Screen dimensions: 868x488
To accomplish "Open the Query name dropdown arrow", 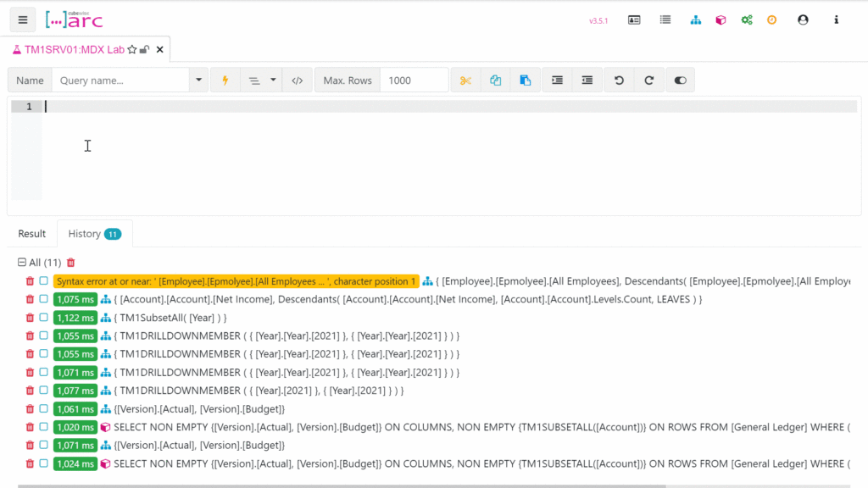I will [x=199, y=80].
